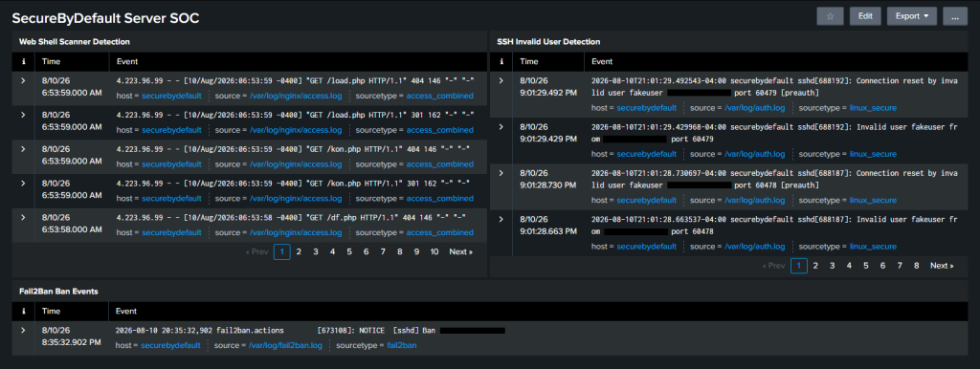Click Web Shell Scanner Detection panel title
Image resolution: width=980 pixels, height=369 pixels.
[75, 42]
